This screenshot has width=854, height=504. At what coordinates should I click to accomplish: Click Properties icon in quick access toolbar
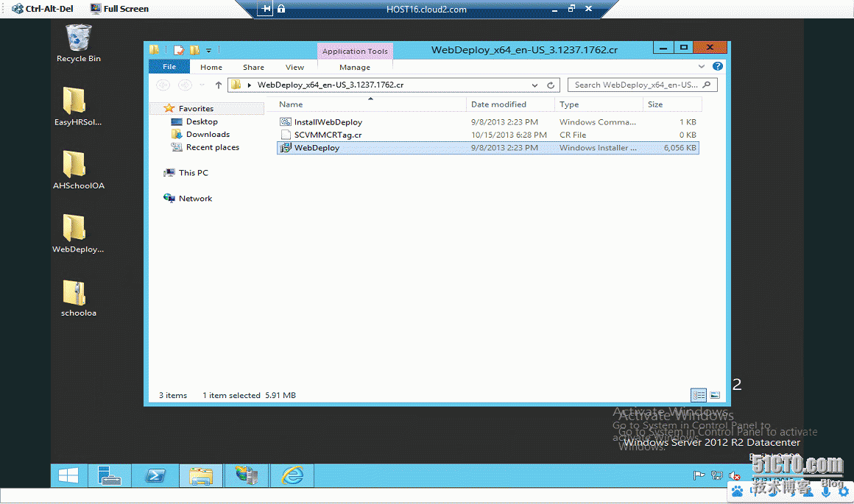(x=179, y=50)
